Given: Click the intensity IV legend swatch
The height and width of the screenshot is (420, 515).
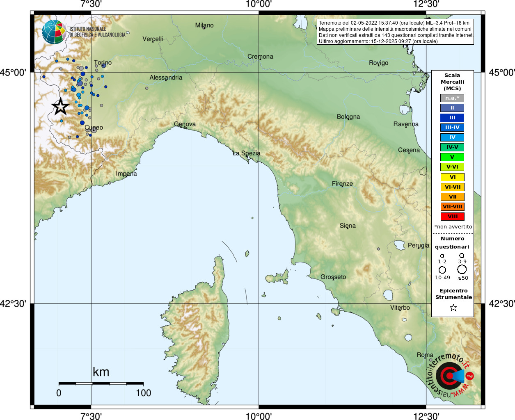Looking at the screenshot, I should (x=452, y=137).
